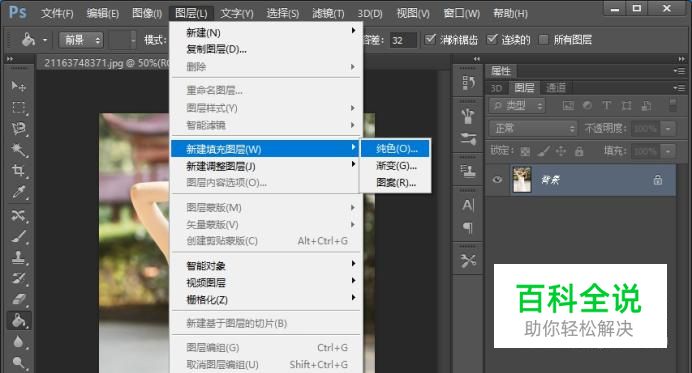Filter layers by pixel layers icon

[x=568, y=106]
